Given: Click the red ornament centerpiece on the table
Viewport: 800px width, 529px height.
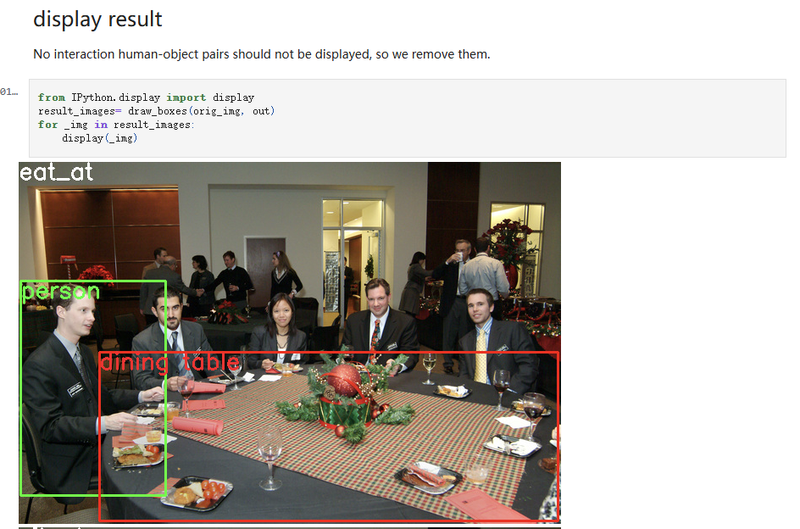Looking at the screenshot, I should (x=344, y=379).
